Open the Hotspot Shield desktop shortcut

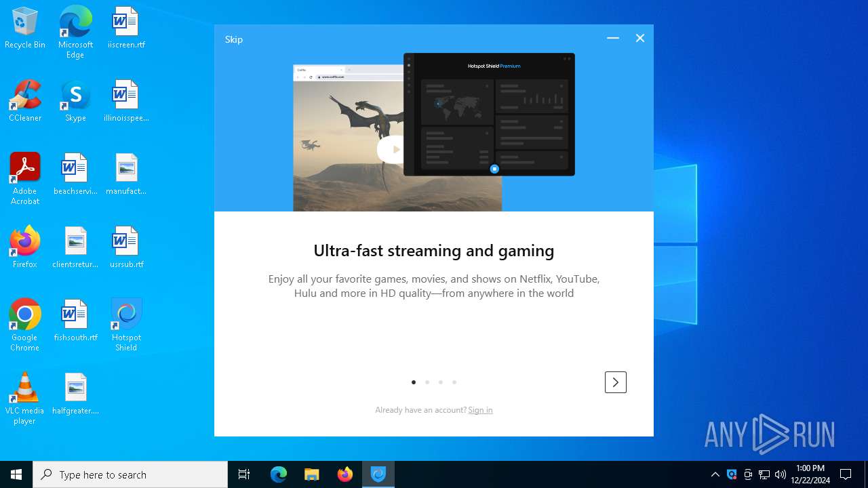pos(126,325)
